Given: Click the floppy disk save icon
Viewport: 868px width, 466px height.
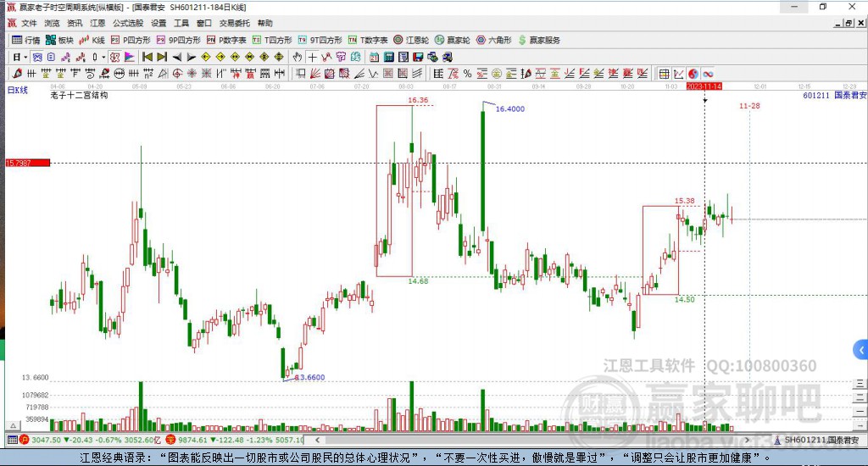Looking at the screenshot, I should (x=418, y=57).
